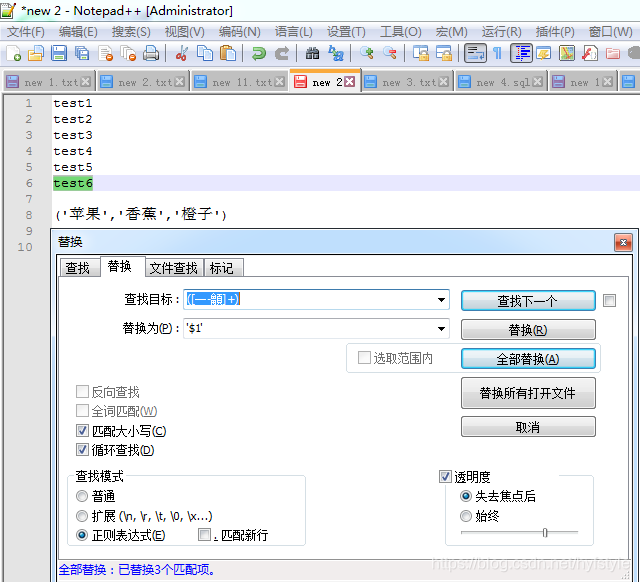Click the transparency slider handle
The image size is (640, 582).
[x=544, y=533]
